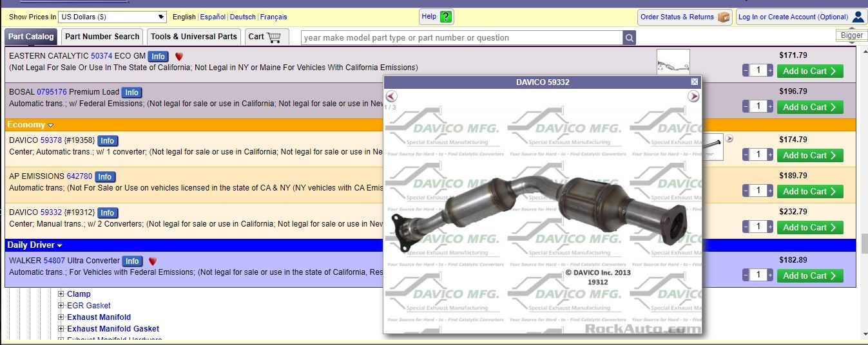
Task: Click part number link 50374
Action: point(102,56)
